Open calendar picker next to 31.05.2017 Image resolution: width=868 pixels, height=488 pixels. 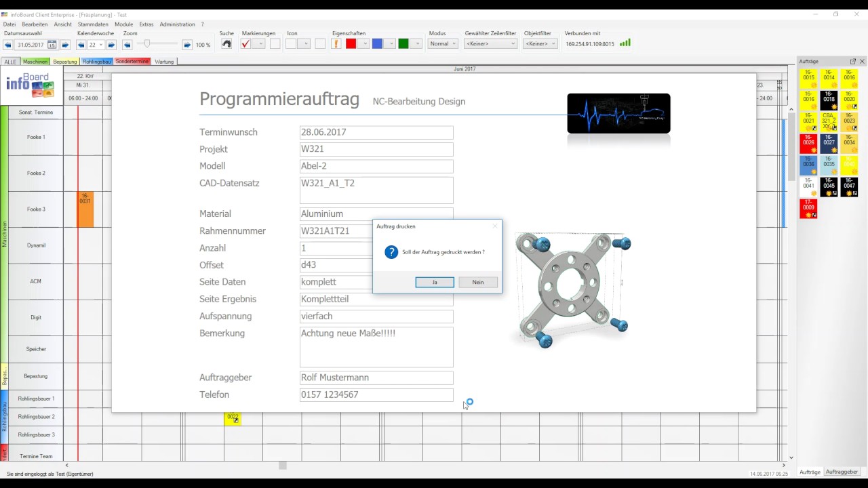click(x=52, y=45)
